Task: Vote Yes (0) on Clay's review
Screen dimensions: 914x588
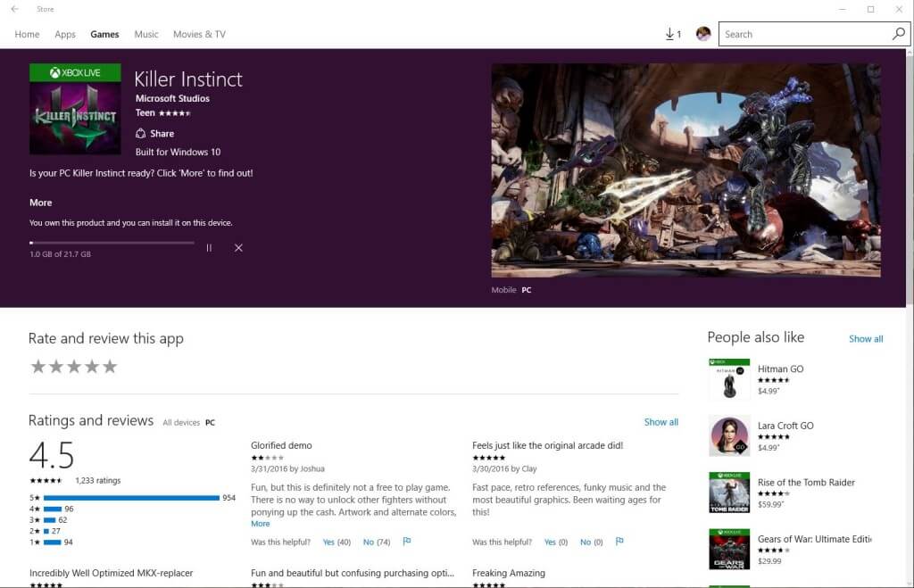Action: click(556, 542)
